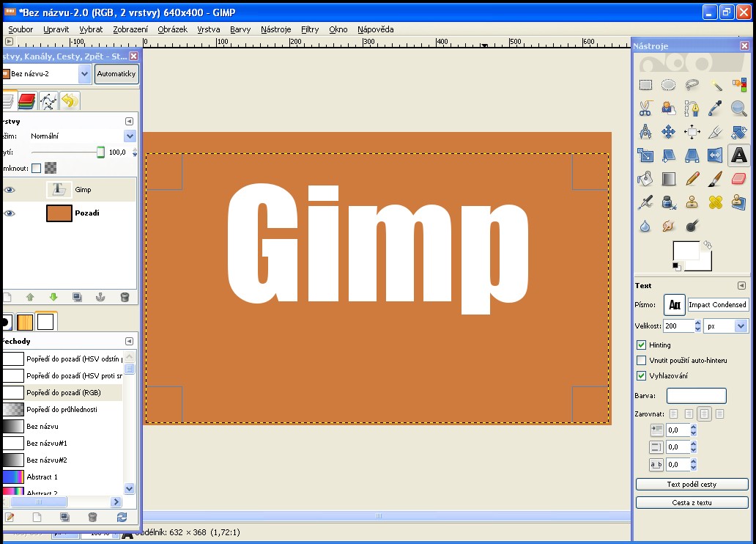The image size is (756, 544).
Task: Toggle visibility of the Gimp text layer
Action: pyautogui.click(x=10, y=190)
